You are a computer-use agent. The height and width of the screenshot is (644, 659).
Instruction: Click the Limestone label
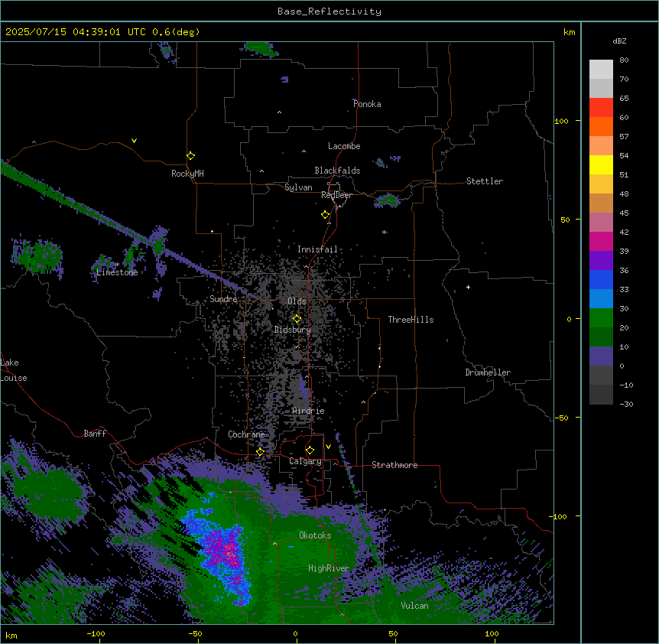[117, 272]
